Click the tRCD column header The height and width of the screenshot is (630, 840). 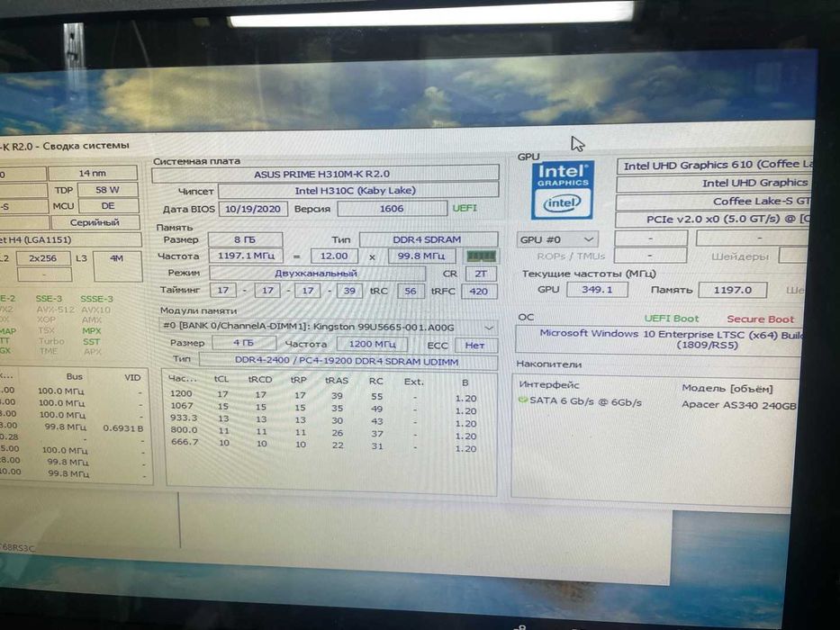pos(260,379)
